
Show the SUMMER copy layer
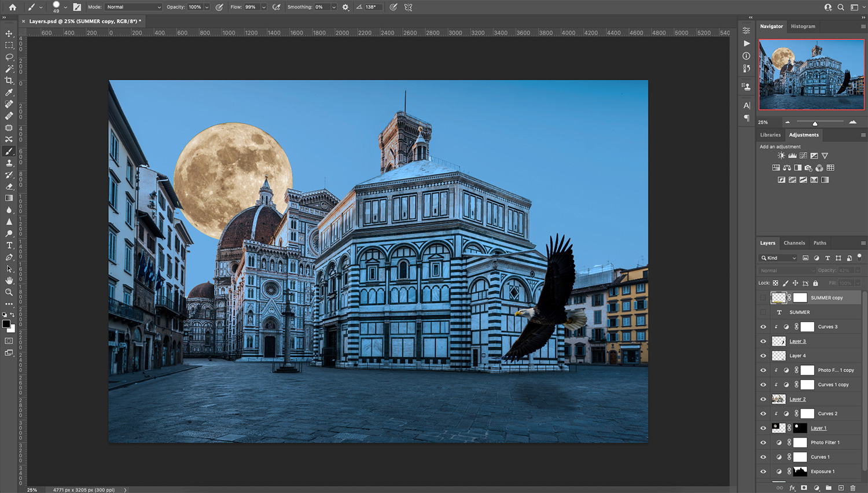tap(763, 297)
